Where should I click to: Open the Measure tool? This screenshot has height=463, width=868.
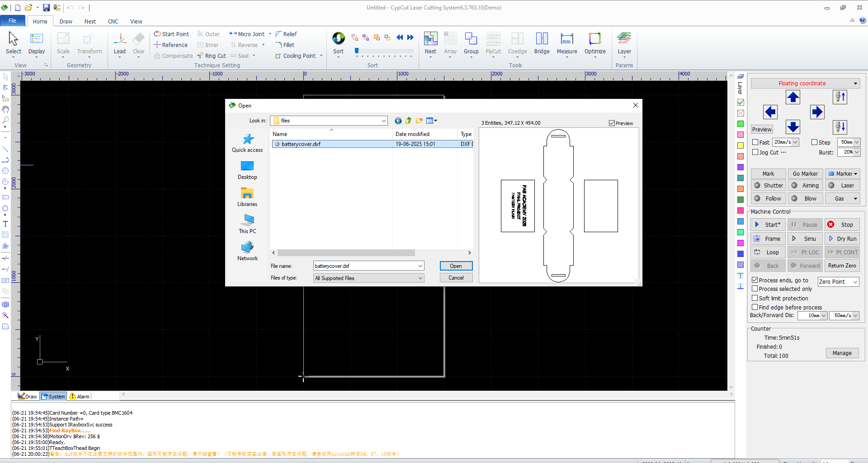pyautogui.click(x=567, y=43)
